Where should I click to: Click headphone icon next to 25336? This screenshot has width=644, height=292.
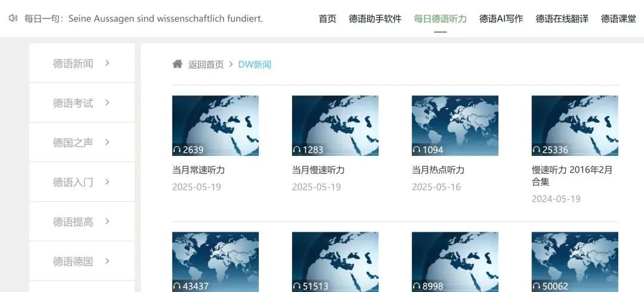[537, 150]
